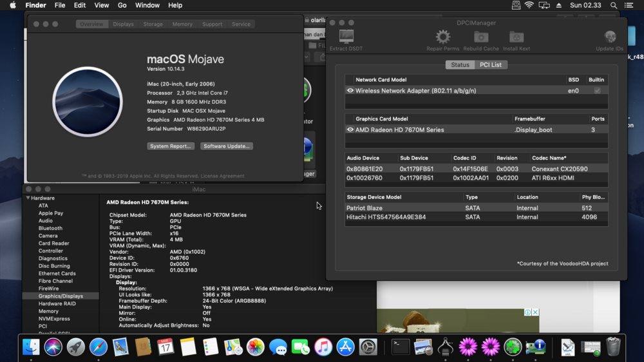Open Preview app in the dock
644x362 pixels.
point(423,347)
